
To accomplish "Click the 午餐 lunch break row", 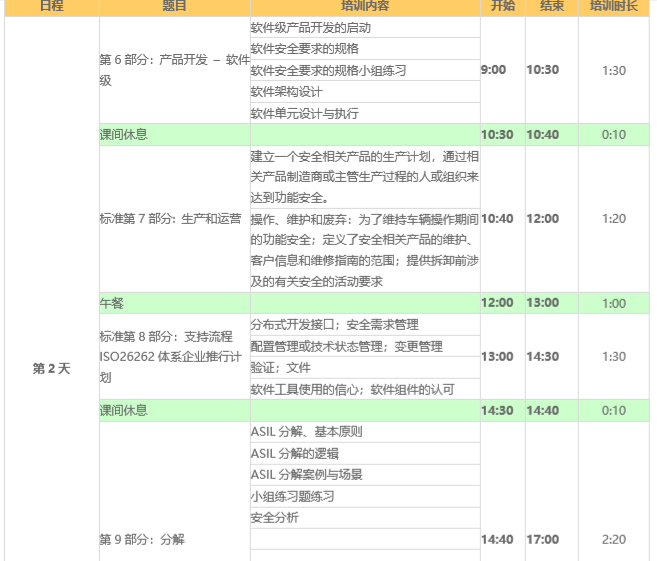I will click(x=174, y=303).
